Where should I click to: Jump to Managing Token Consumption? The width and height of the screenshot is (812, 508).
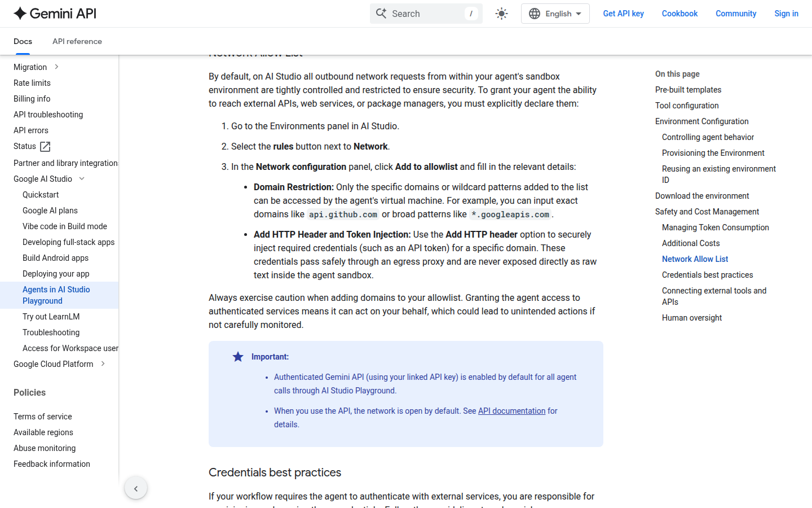[x=715, y=227]
